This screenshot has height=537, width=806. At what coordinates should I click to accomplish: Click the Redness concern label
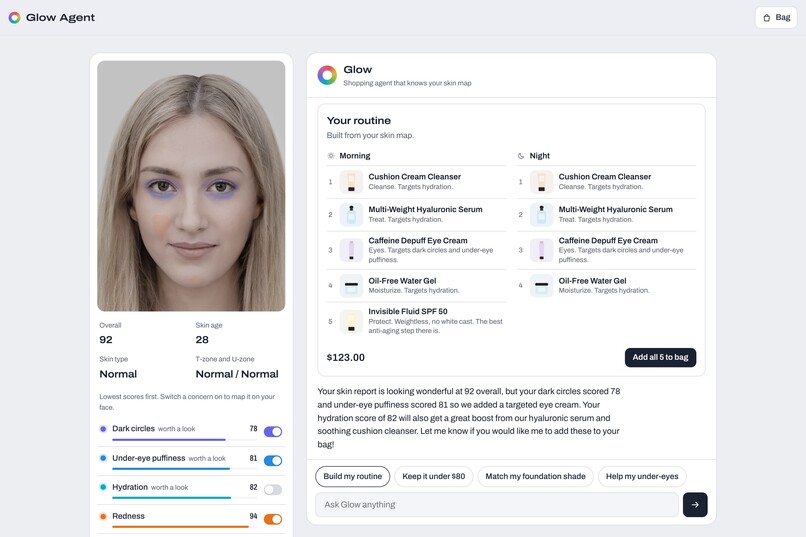click(x=129, y=516)
